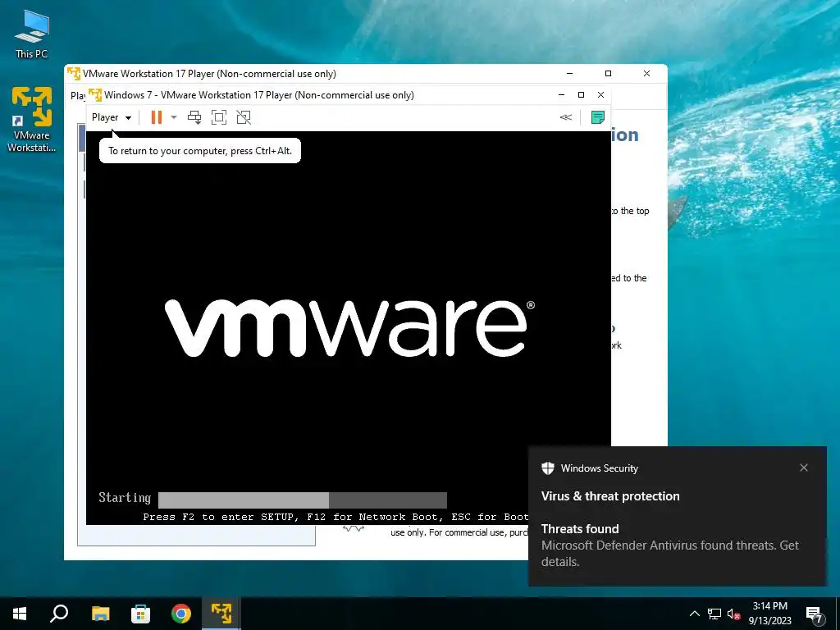Viewport: 840px width, 630px height.
Task: Click Windows Security shield icon in notification
Action: [547, 468]
